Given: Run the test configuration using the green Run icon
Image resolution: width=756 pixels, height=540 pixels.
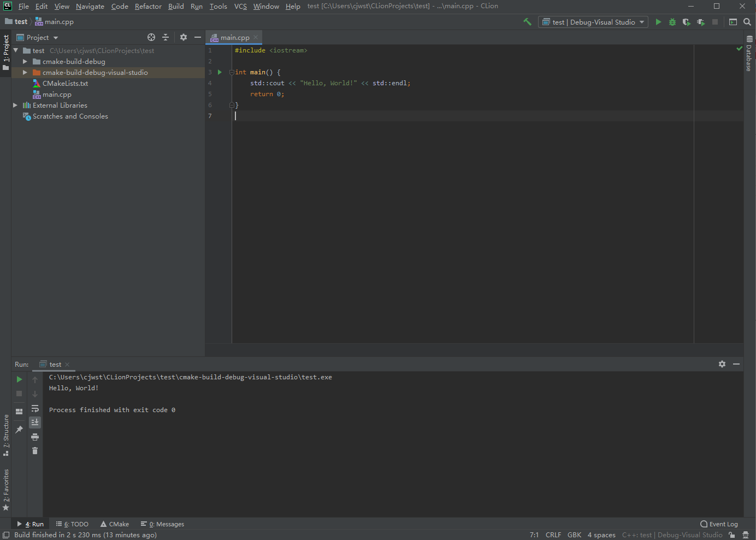Looking at the screenshot, I should [658, 22].
